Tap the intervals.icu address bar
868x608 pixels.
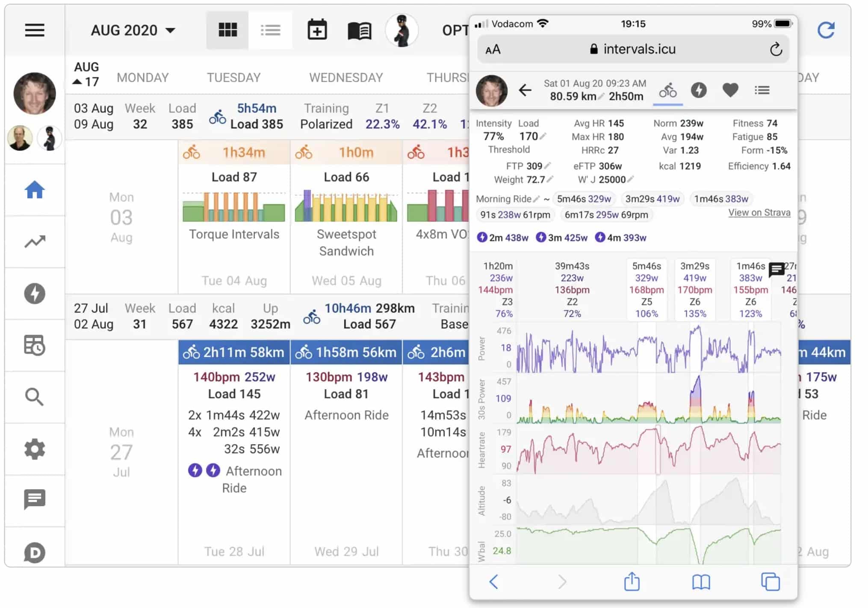point(639,49)
